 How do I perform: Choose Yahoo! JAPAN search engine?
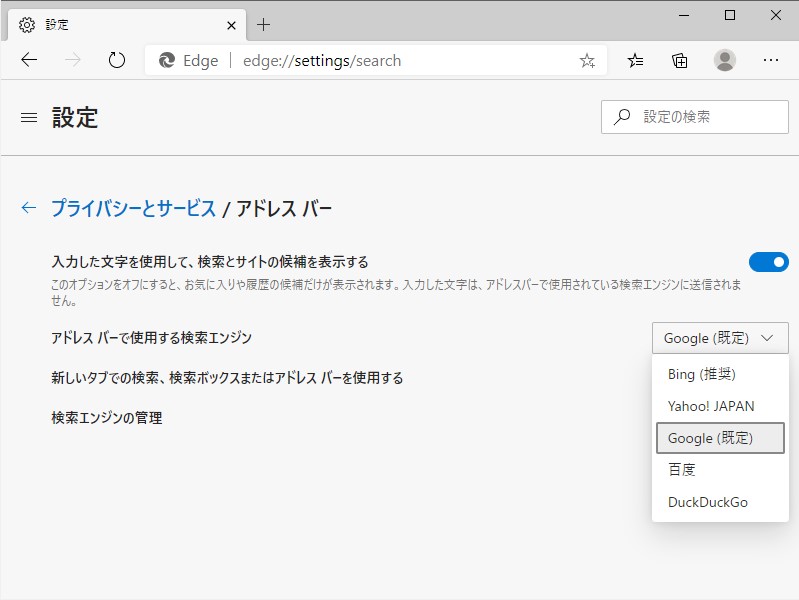pos(720,406)
